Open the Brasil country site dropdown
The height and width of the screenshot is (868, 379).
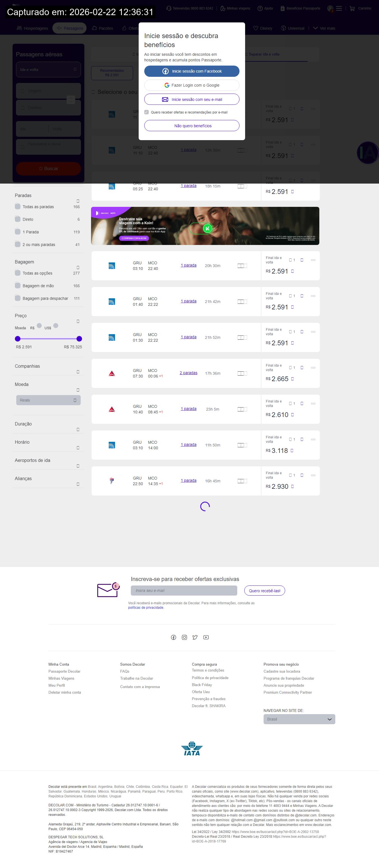click(299, 719)
